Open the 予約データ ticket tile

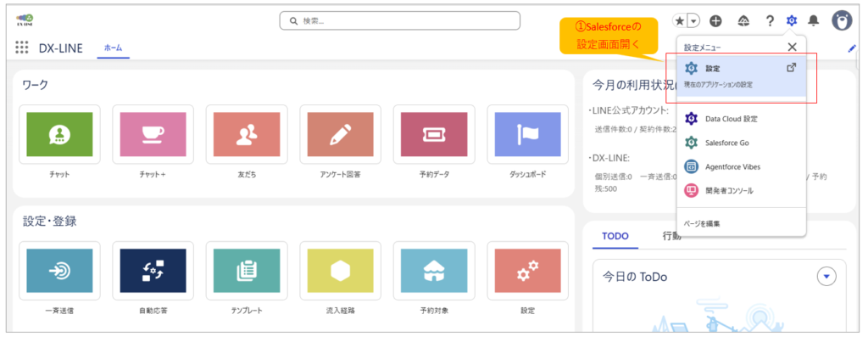(x=434, y=134)
